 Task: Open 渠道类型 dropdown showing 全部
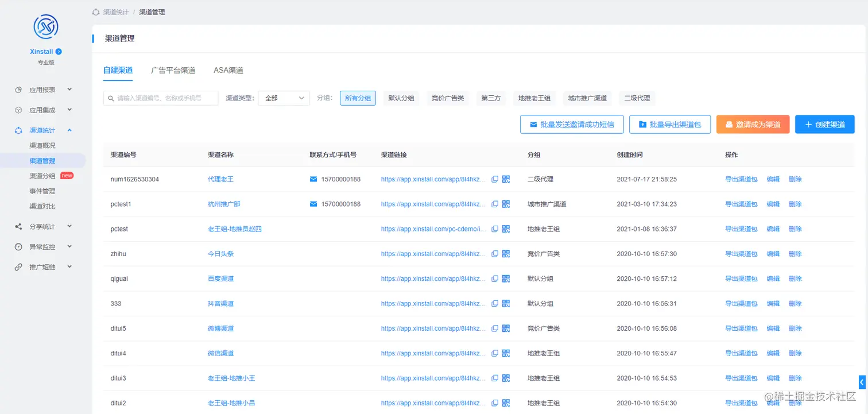pos(284,98)
